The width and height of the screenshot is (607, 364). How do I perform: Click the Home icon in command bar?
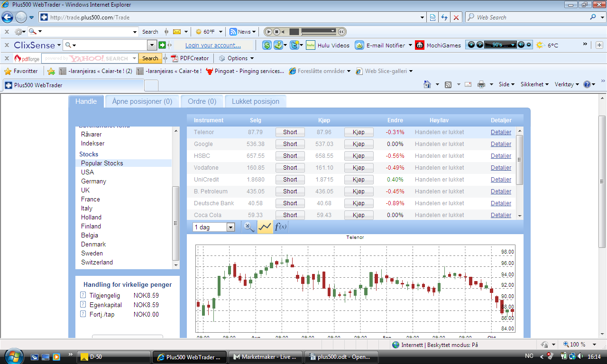point(427,84)
